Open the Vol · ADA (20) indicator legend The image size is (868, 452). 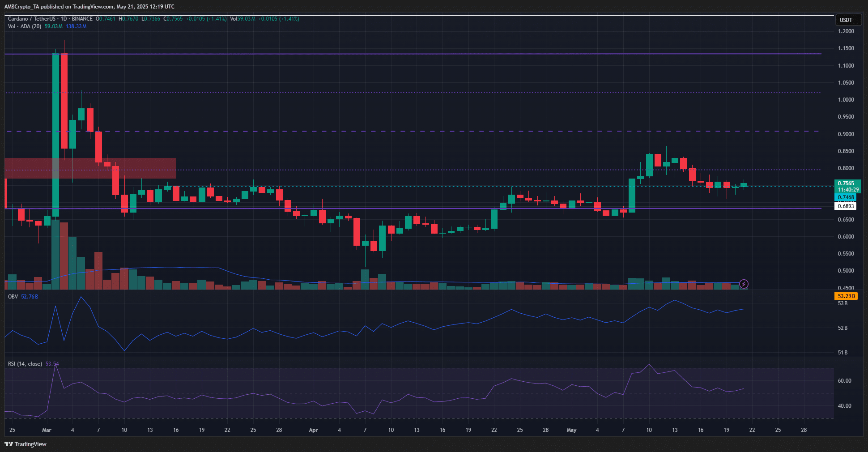[25, 26]
